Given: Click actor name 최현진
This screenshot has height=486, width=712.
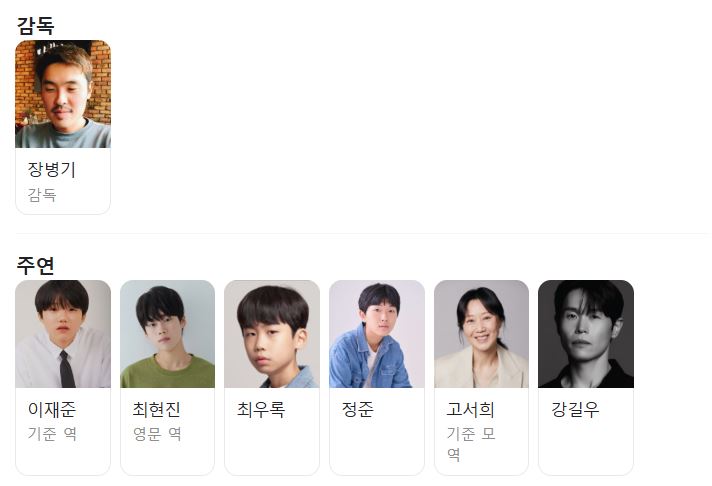Looking at the screenshot, I should [157, 409].
